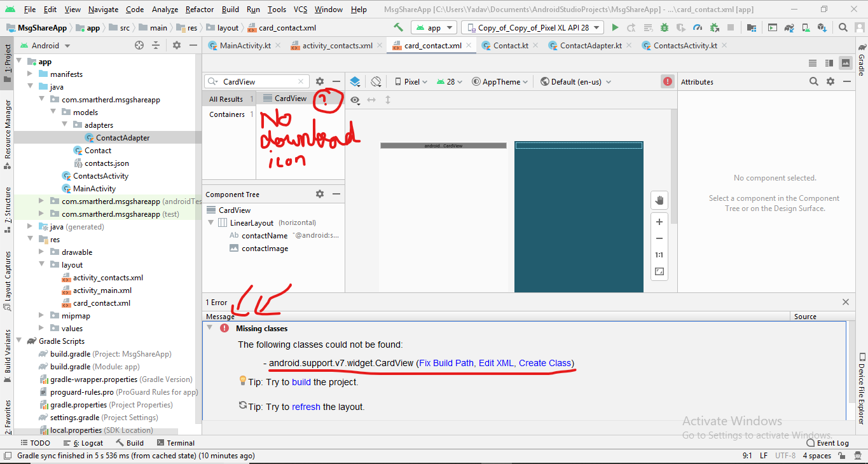This screenshot has width=868, height=464.
Task: Expand the manifests folder
Action: click(x=30, y=74)
